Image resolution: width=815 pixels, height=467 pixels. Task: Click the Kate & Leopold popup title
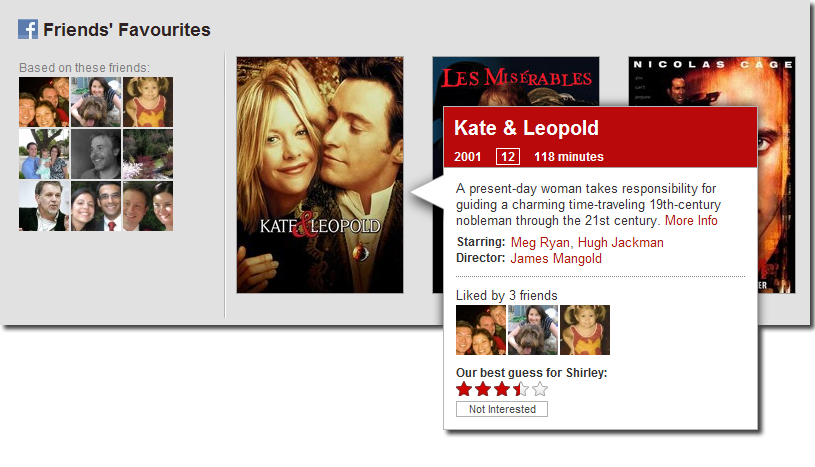(x=526, y=128)
